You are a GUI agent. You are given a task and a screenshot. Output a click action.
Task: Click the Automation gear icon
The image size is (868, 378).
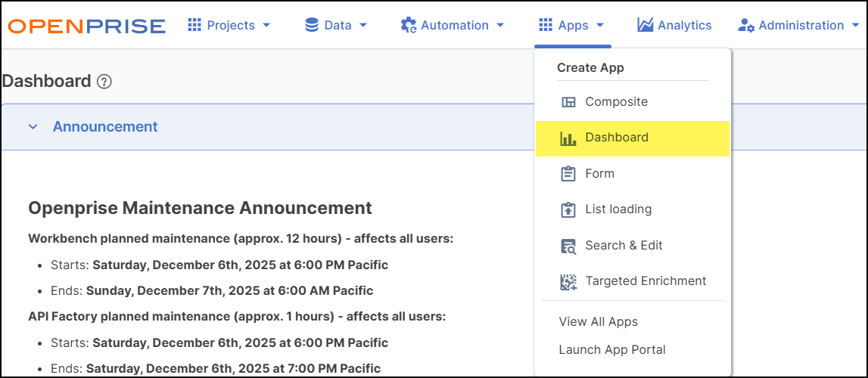408,26
